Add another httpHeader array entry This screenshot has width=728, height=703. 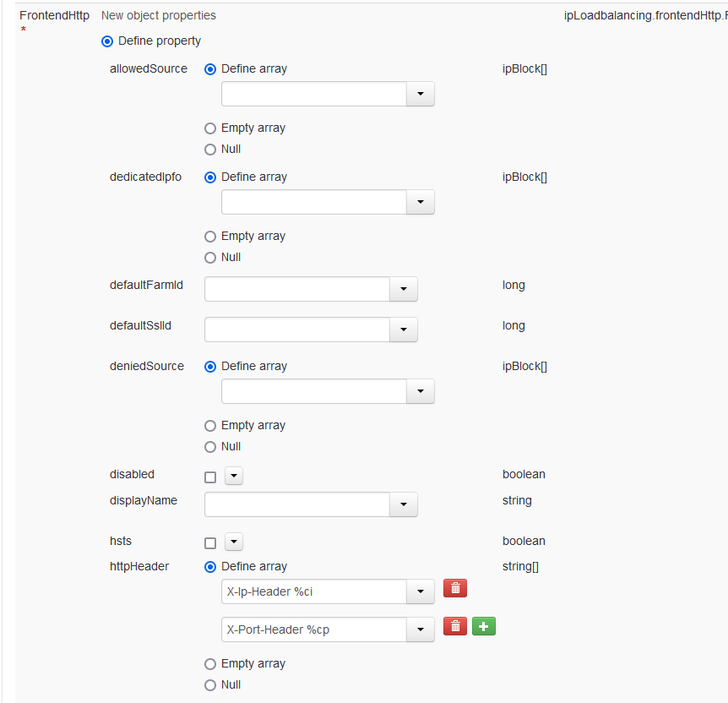484,626
